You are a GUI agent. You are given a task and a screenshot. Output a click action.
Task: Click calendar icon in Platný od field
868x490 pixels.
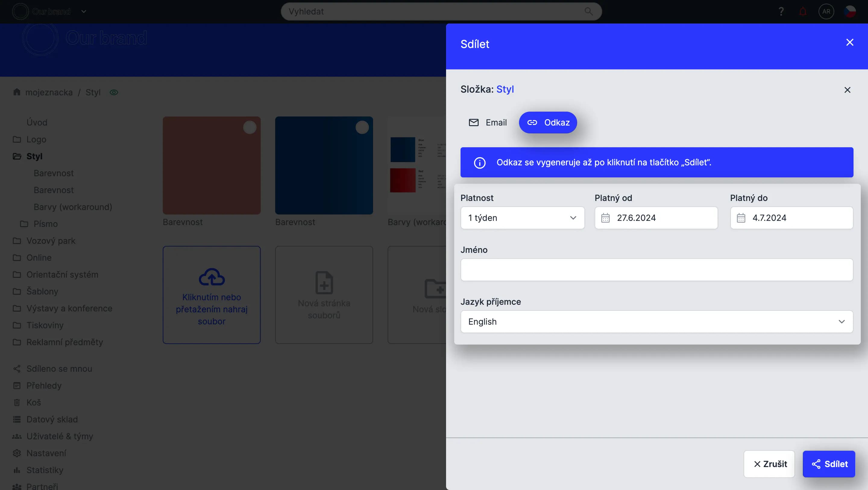coord(605,218)
